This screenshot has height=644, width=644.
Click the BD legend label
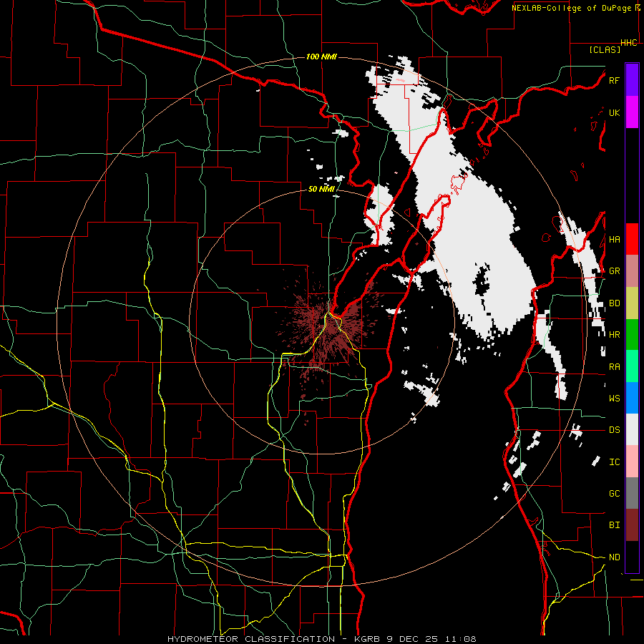coord(614,303)
